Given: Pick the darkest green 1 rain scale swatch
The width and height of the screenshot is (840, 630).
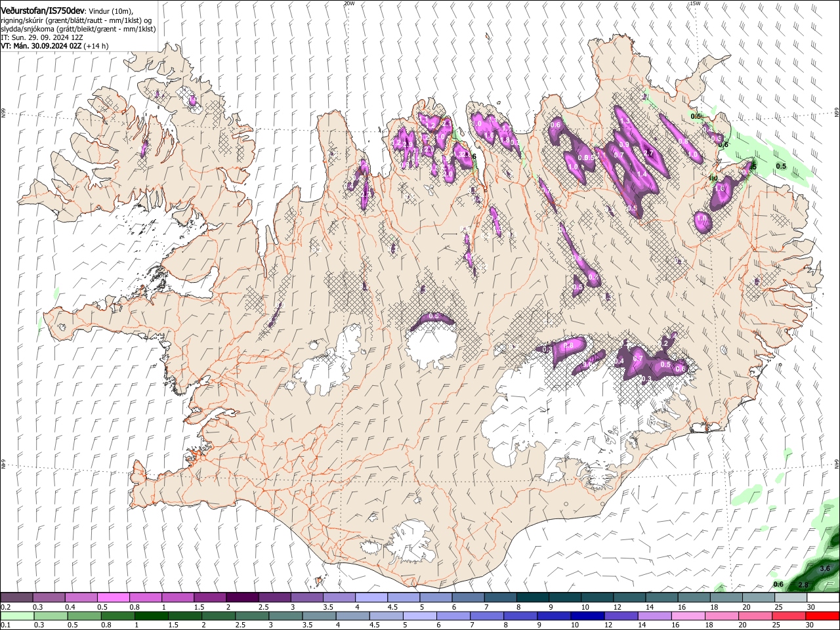Looking at the screenshot, I should coord(151,616).
